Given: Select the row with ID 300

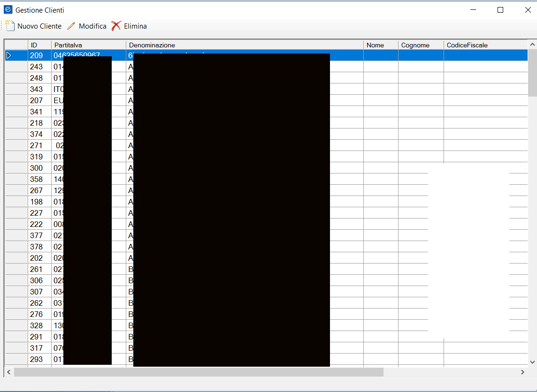Looking at the screenshot, I should 267,168.
